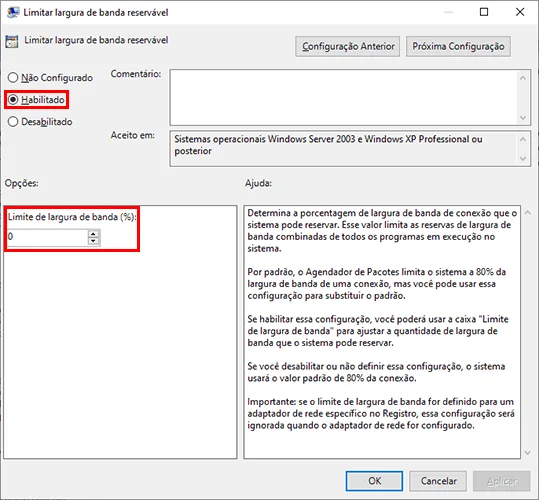Click the 'Se você desabilitar' help paragraph

[x=376, y=372]
